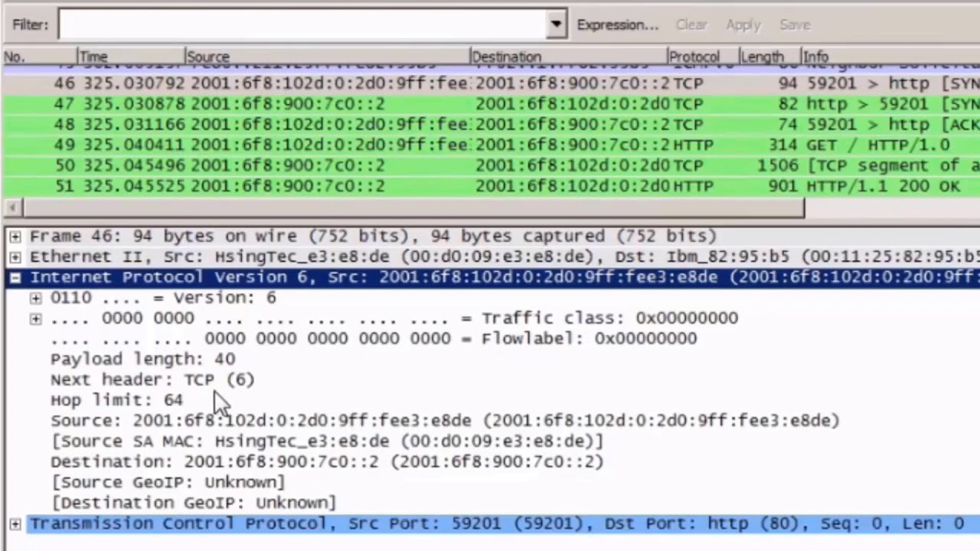Open the Expression... filter builder

(617, 24)
